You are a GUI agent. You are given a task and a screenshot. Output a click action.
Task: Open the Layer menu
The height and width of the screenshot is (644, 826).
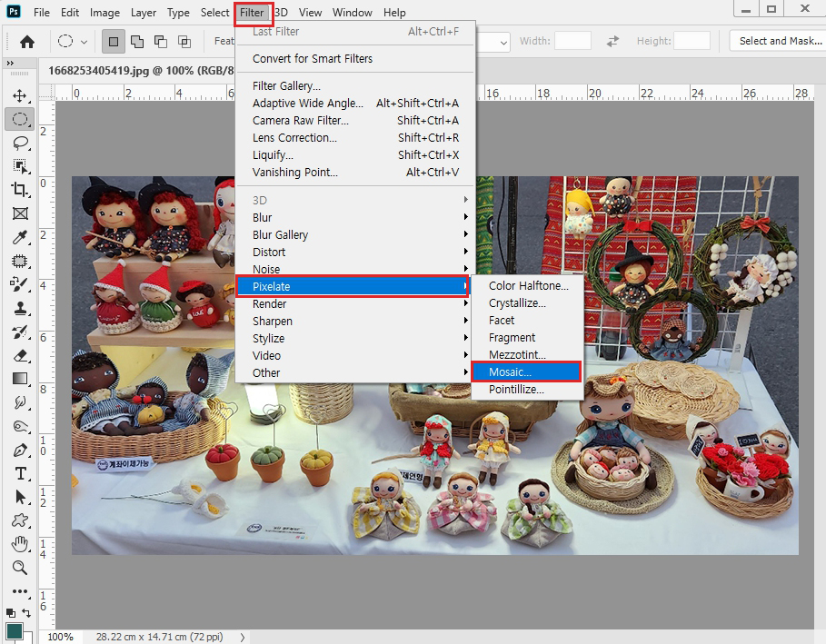click(144, 13)
